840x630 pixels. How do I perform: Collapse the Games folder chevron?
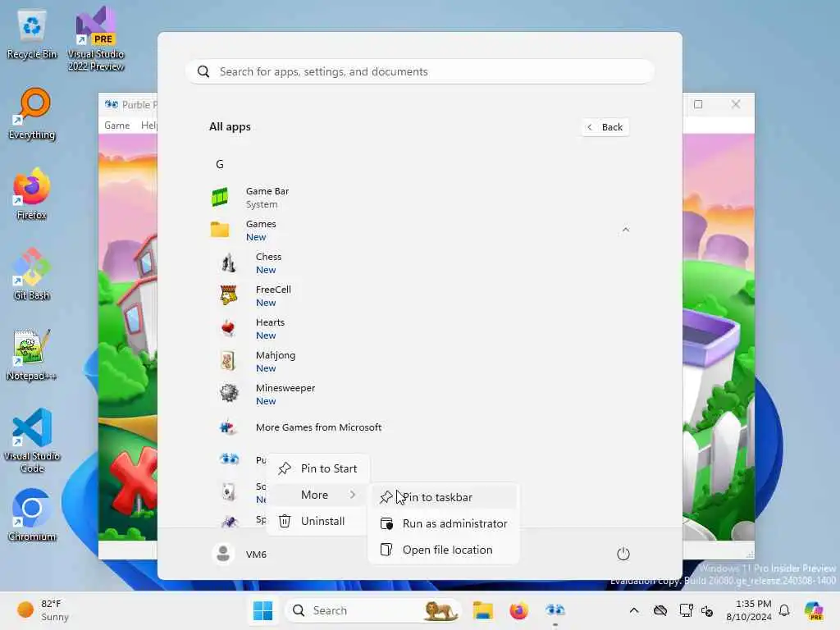pyautogui.click(x=625, y=230)
